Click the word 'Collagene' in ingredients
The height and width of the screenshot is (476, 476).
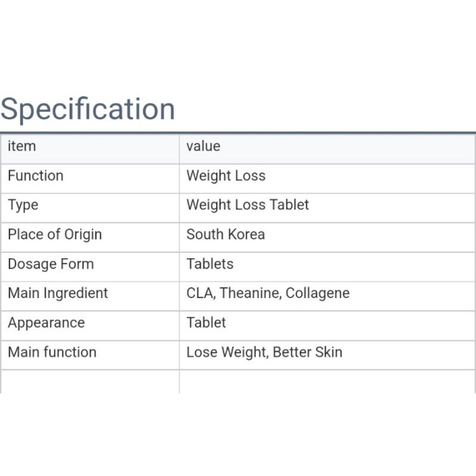tap(318, 293)
